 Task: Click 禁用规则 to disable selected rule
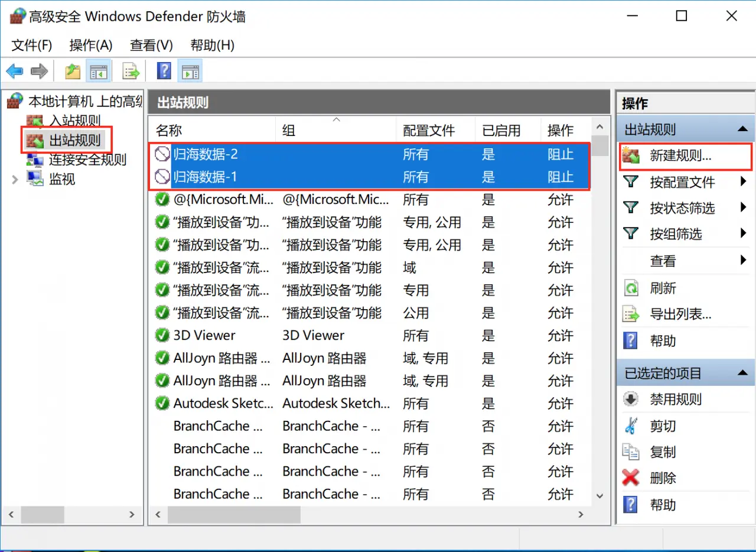(x=676, y=400)
